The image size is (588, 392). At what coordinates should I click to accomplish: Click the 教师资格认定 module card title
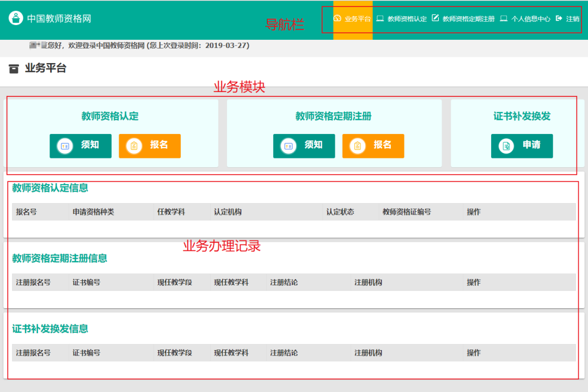pyautogui.click(x=110, y=117)
